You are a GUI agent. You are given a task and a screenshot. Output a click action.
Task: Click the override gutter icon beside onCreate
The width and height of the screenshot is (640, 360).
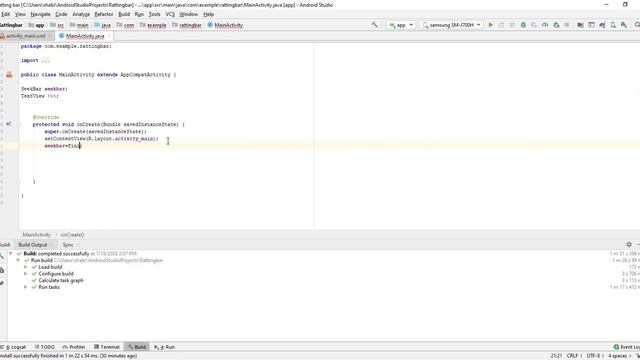coord(9,124)
